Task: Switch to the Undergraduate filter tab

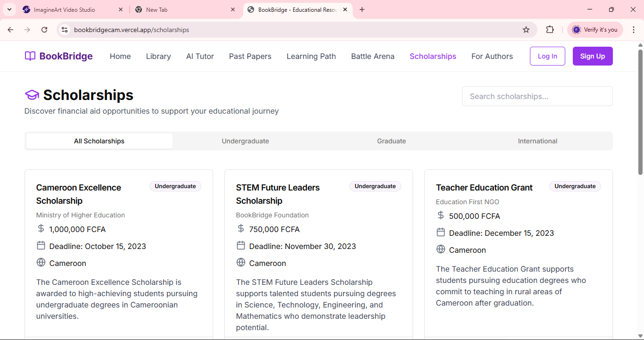Action: [245, 141]
